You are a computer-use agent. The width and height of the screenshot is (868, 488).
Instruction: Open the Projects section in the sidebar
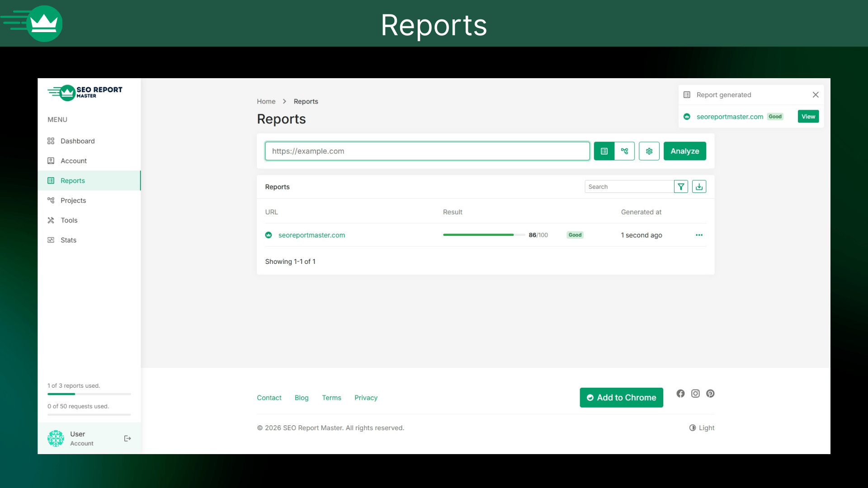pos(73,200)
